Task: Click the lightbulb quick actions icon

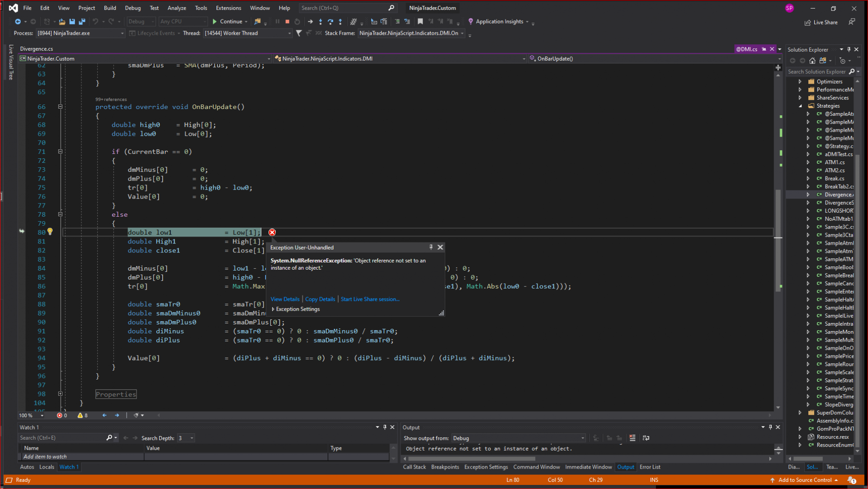Action: click(x=50, y=232)
